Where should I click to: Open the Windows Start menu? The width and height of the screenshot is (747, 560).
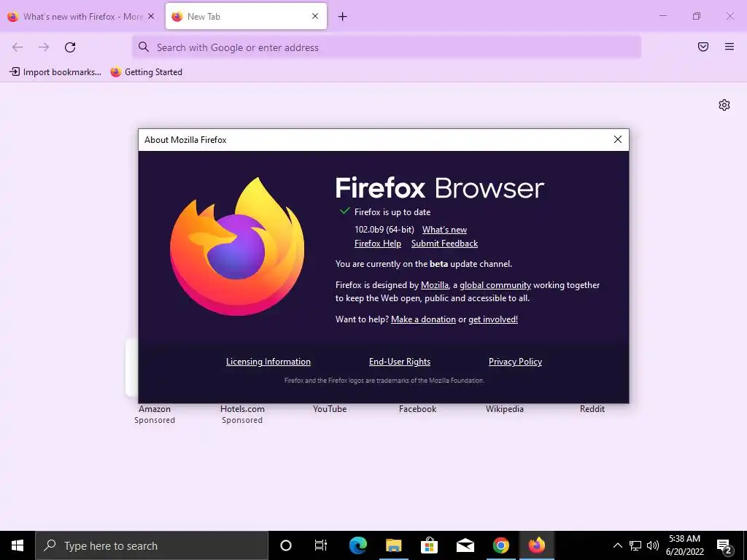coord(18,545)
